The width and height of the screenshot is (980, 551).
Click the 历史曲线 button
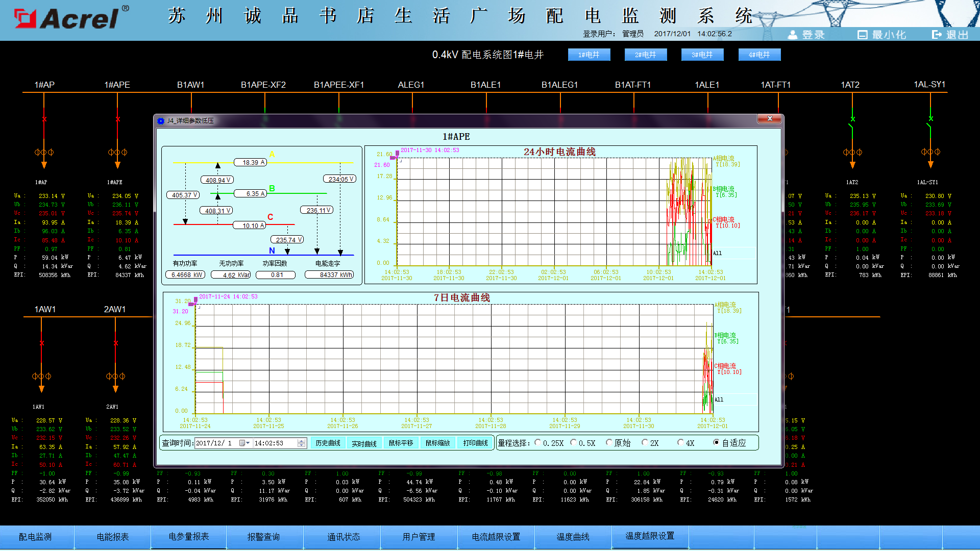328,443
